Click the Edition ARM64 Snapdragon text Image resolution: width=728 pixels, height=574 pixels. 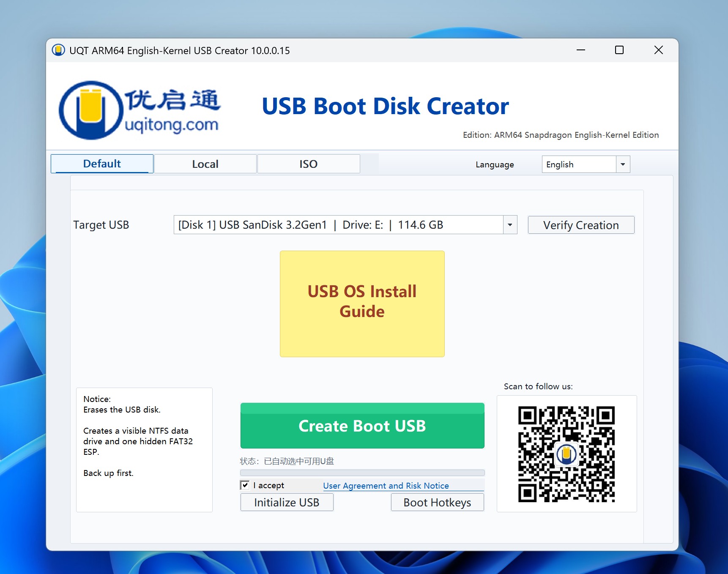[x=561, y=135]
